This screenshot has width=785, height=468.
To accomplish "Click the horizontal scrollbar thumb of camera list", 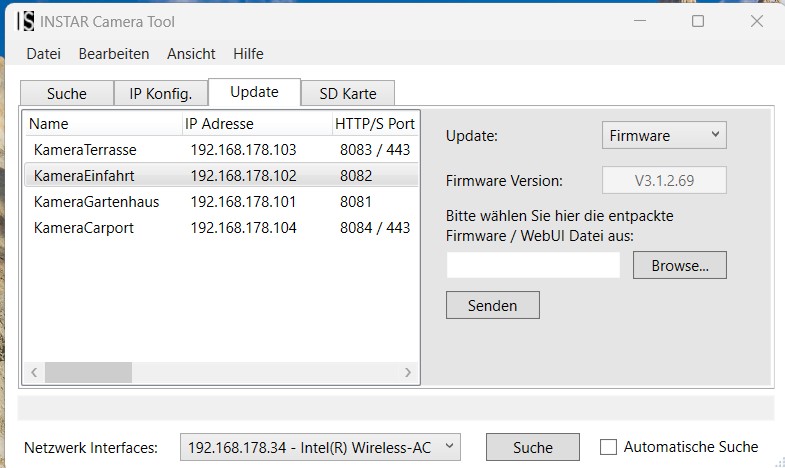I will pyautogui.click(x=88, y=372).
